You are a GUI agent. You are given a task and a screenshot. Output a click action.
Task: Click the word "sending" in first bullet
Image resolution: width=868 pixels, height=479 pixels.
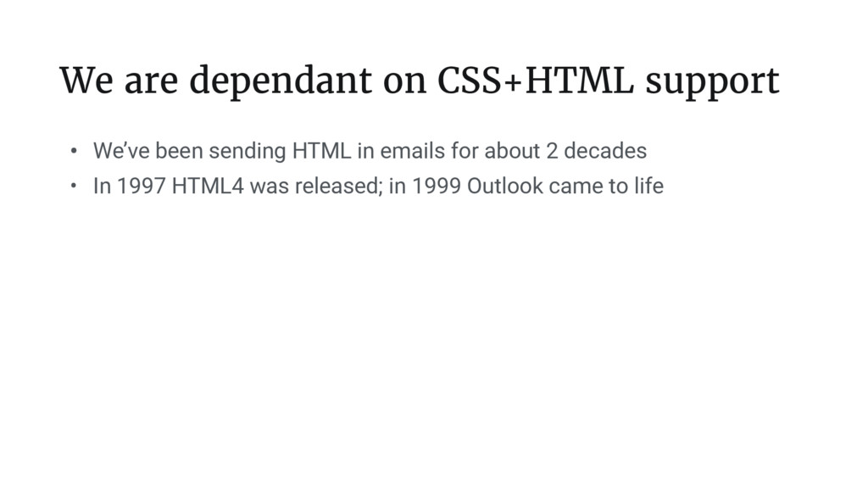tap(248, 151)
